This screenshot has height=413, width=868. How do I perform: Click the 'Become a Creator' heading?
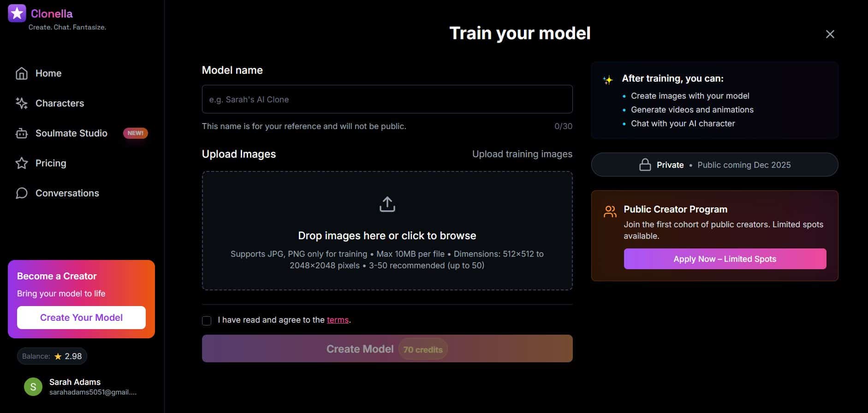[57, 276]
